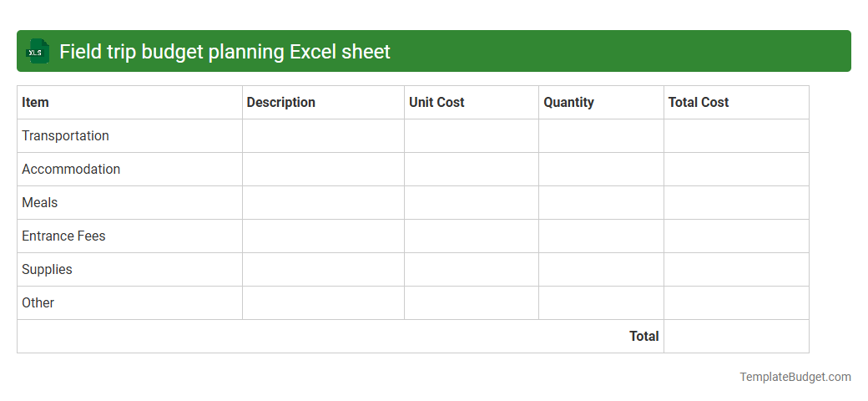This screenshot has height=401, width=868.
Task: Select the Entrance Fees row label
Action: [x=63, y=236]
